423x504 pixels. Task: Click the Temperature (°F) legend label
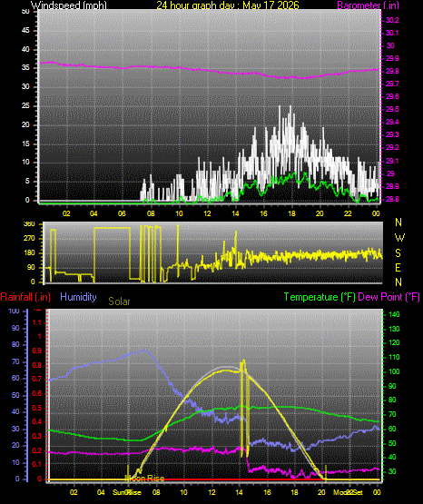point(320,297)
